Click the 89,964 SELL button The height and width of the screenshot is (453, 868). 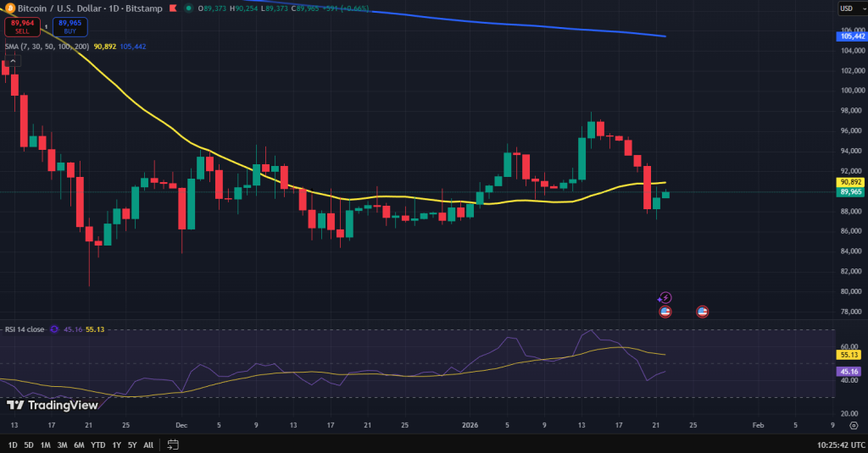[x=22, y=26]
